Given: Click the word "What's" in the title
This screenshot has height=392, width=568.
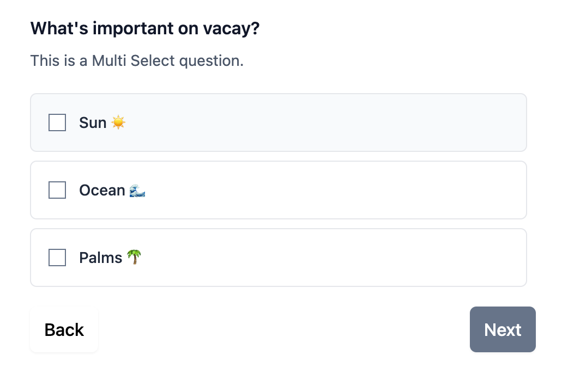Looking at the screenshot, I should pyautogui.click(x=59, y=28).
